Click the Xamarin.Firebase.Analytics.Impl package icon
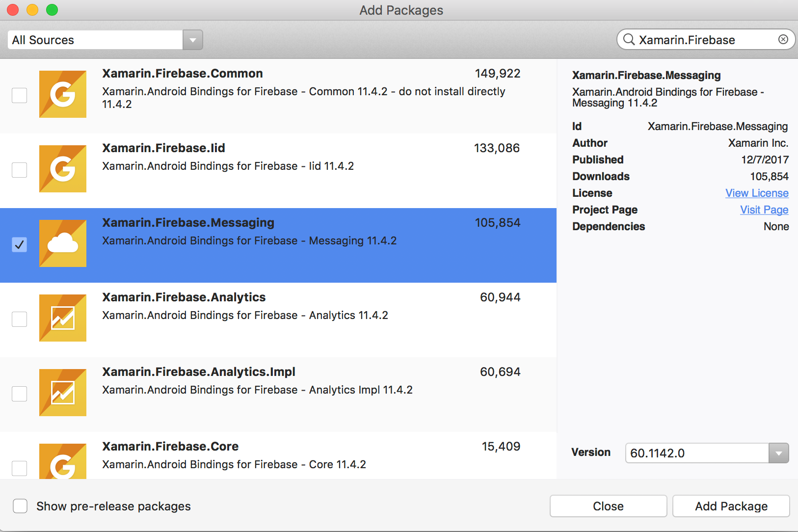The image size is (798, 532). (62, 393)
